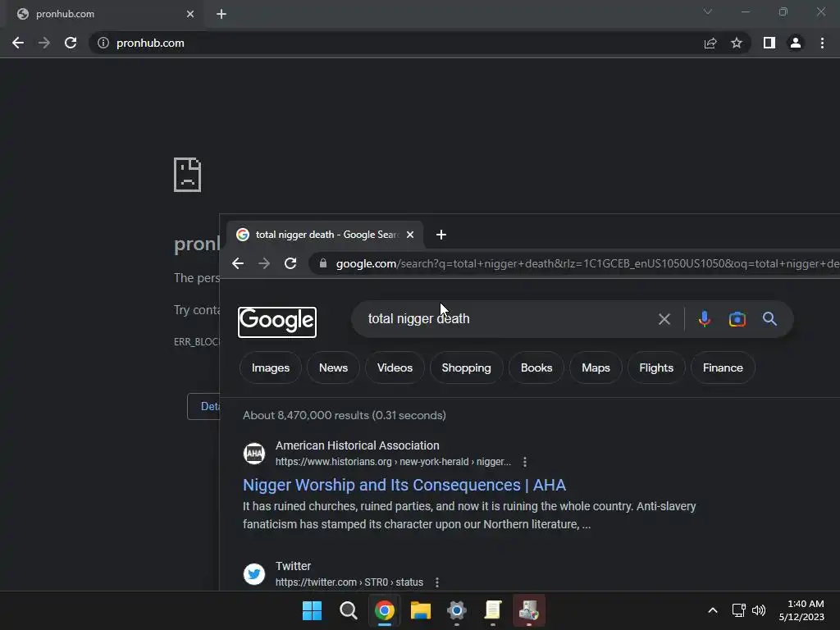Filter results by Finance
This screenshot has height=630, width=840.
pos(723,367)
